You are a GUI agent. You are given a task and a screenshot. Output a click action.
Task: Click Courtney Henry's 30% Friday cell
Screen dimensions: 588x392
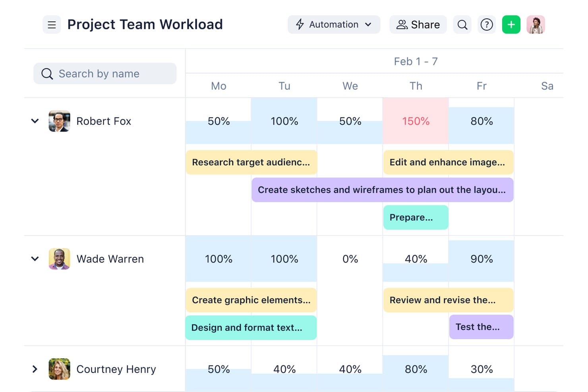482,369
